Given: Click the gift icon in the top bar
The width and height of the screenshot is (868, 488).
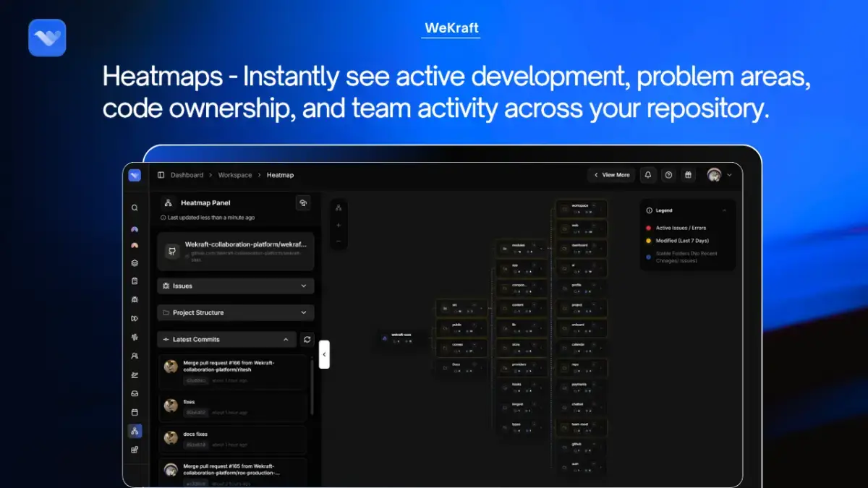Looking at the screenshot, I should click(x=689, y=175).
